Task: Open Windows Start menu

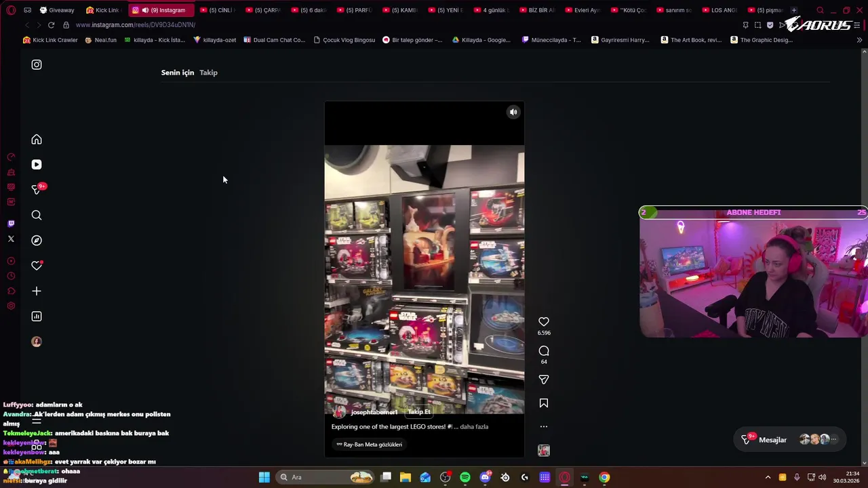Action: tap(264, 477)
